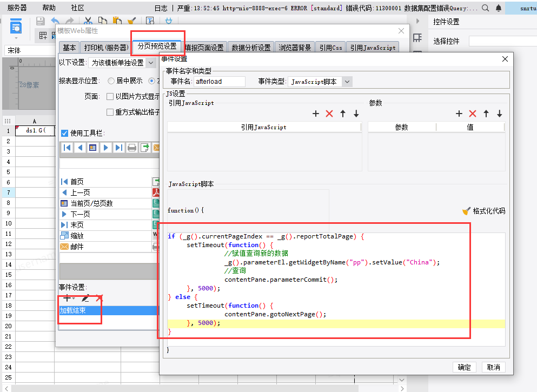Delete referenced JavaScript with red X

329,114
